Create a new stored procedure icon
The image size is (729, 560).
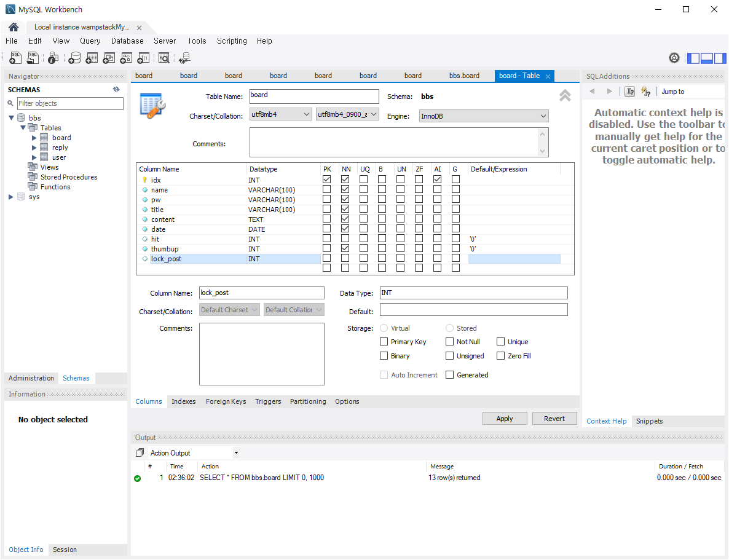(126, 58)
